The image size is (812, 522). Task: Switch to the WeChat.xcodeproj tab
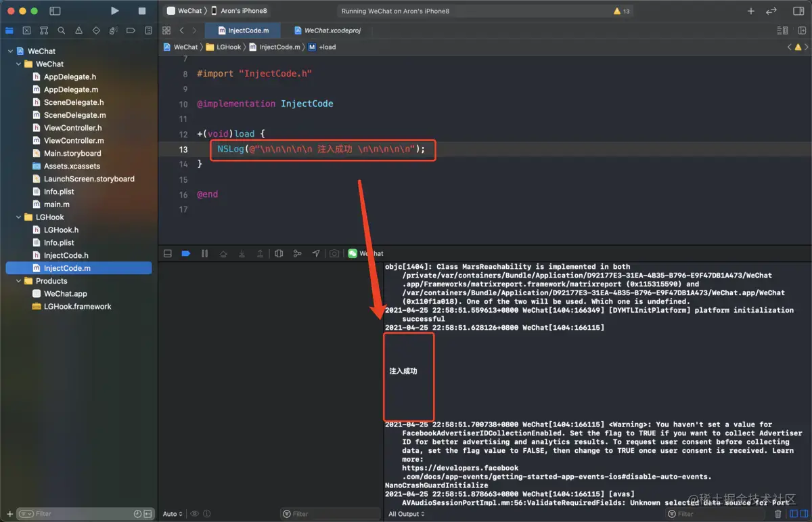click(x=326, y=30)
